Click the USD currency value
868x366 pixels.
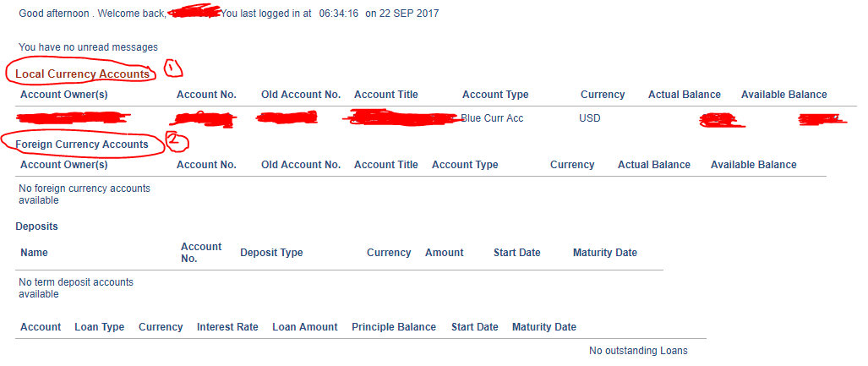(590, 118)
